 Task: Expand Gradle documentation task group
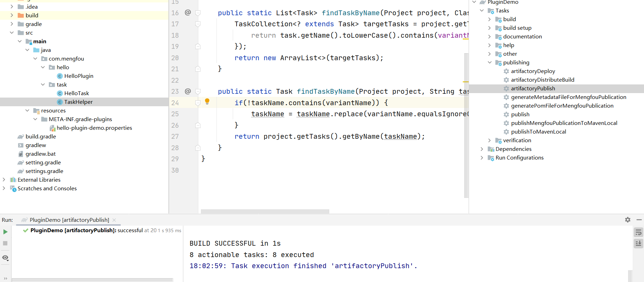click(489, 36)
